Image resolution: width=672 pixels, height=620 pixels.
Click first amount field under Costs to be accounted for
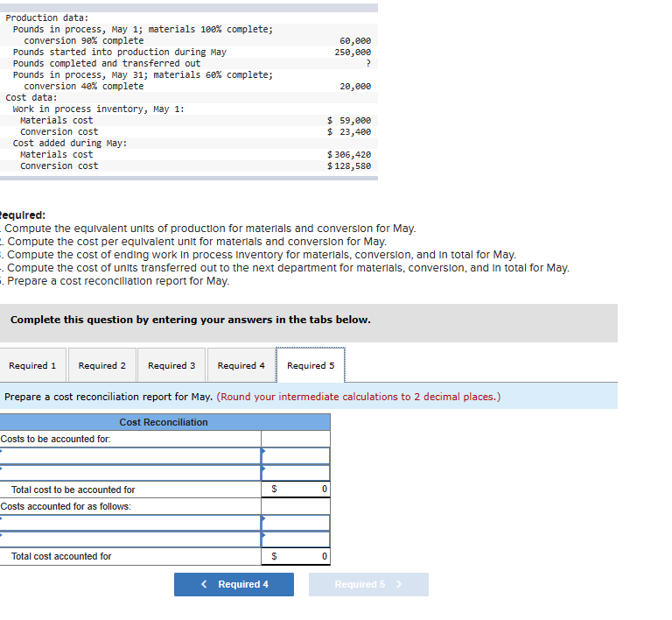click(296, 455)
